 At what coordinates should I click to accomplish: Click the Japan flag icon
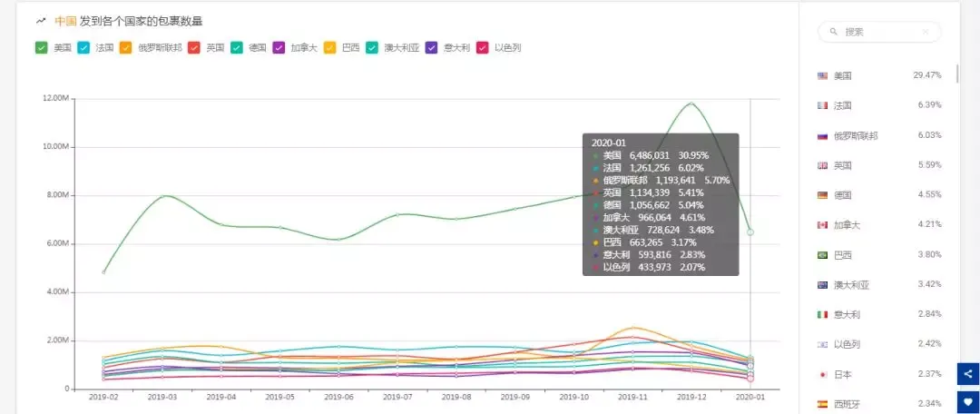pos(822,375)
